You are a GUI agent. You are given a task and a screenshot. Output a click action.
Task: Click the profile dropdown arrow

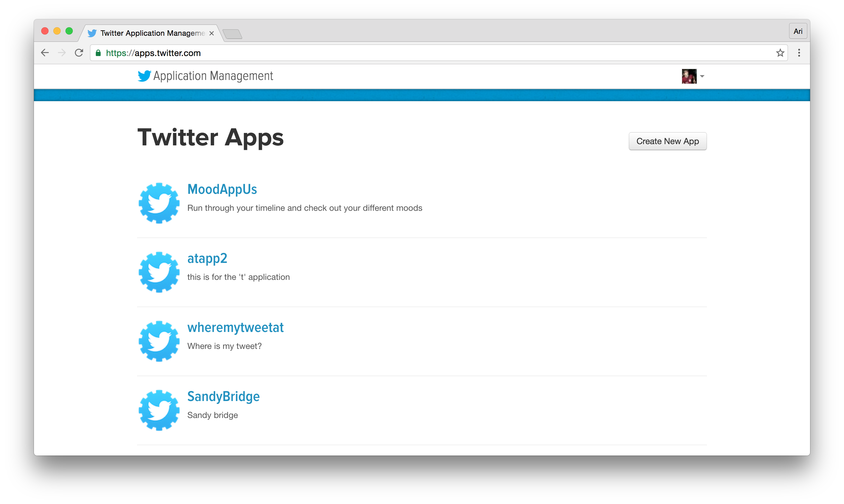coord(702,76)
